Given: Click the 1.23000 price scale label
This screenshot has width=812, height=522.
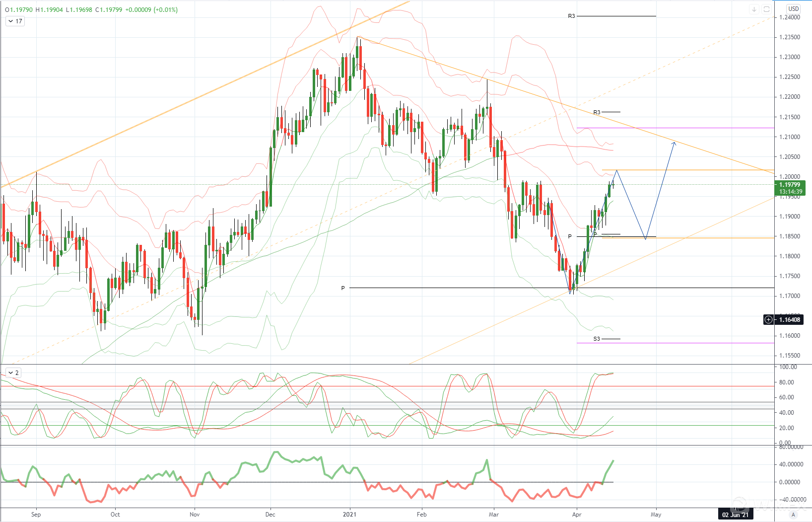Looking at the screenshot, I should (x=790, y=57).
